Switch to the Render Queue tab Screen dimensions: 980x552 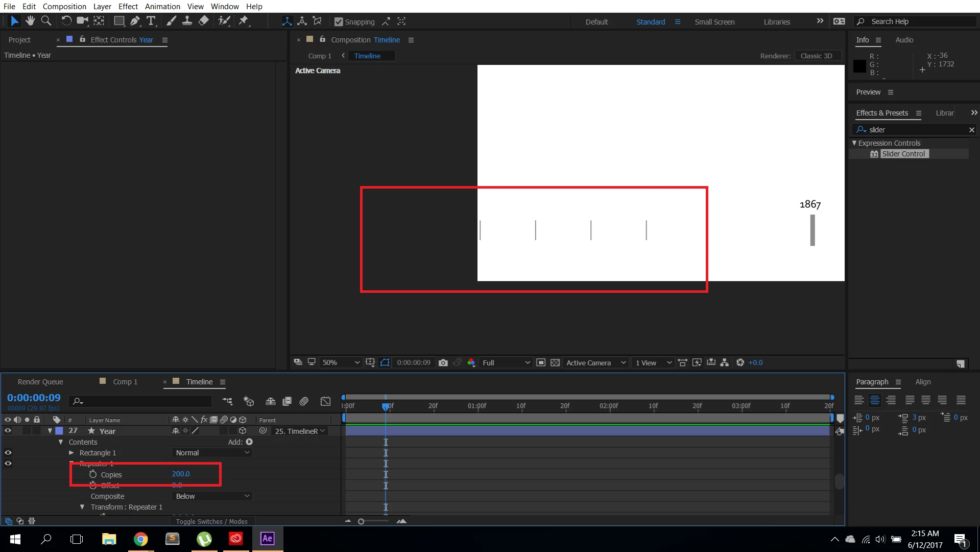pos(40,382)
